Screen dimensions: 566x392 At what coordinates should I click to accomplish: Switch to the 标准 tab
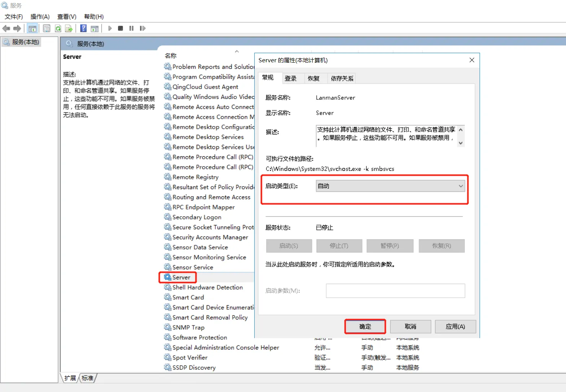click(88, 378)
